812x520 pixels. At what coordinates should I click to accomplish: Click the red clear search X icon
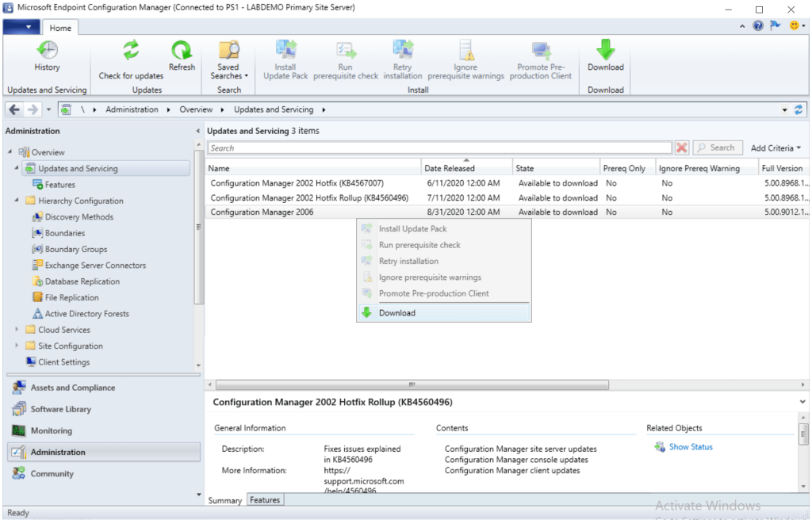682,148
